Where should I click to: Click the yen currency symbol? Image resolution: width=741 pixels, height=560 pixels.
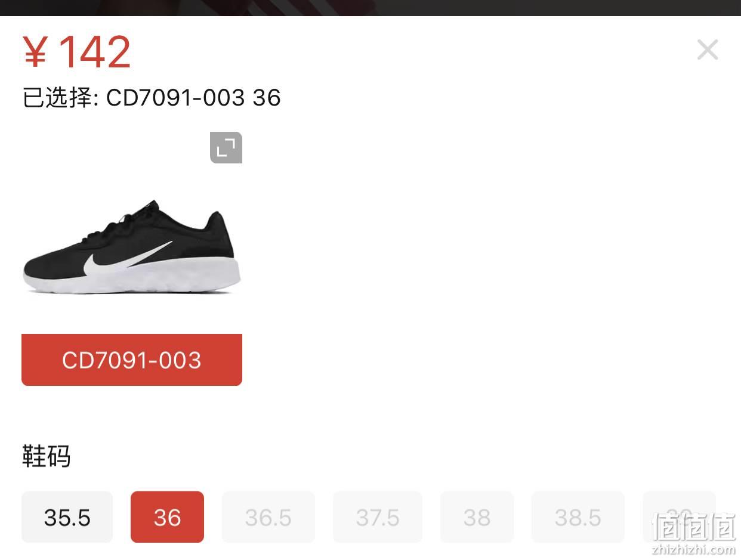(35, 52)
